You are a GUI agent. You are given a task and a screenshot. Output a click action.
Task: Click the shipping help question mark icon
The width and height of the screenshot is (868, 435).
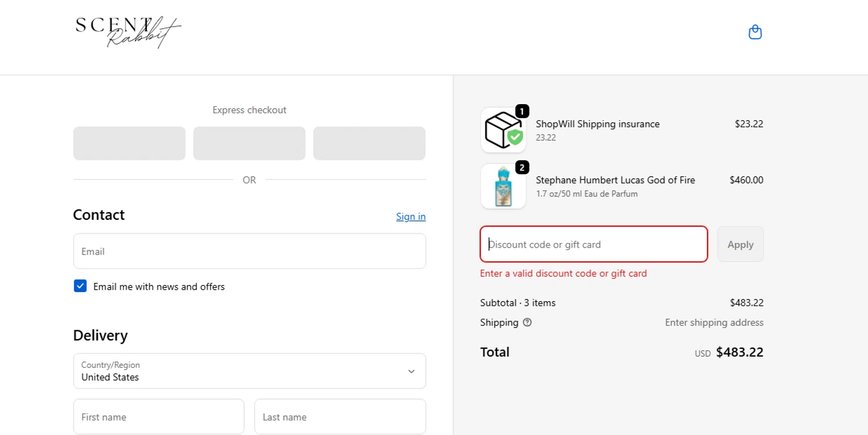tap(527, 323)
